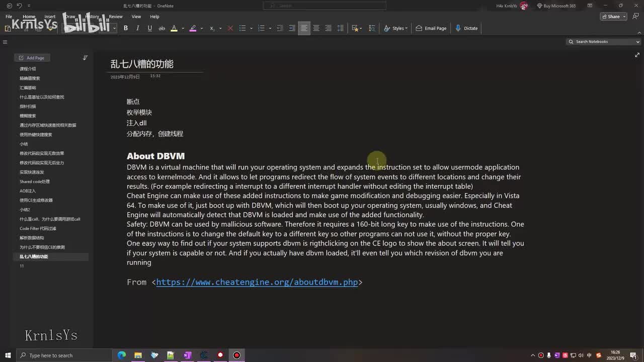Open the Windows Start menu

(8, 355)
